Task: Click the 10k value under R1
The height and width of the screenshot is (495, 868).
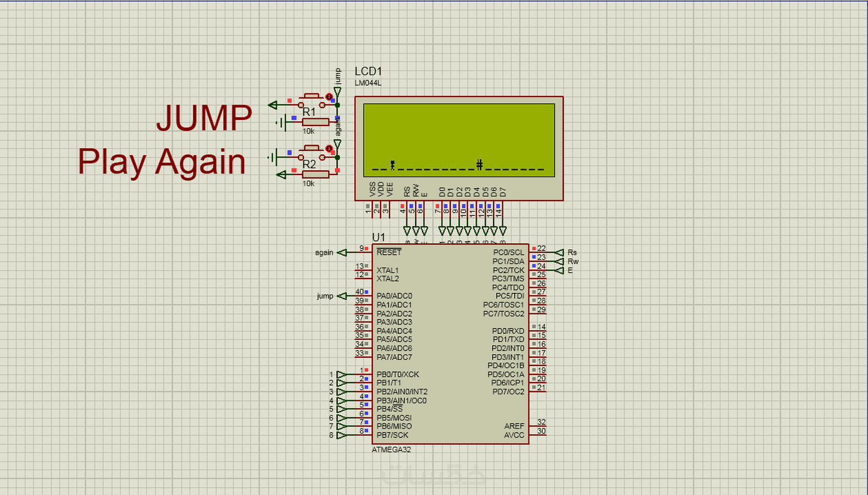Action: tap(308, 131)
